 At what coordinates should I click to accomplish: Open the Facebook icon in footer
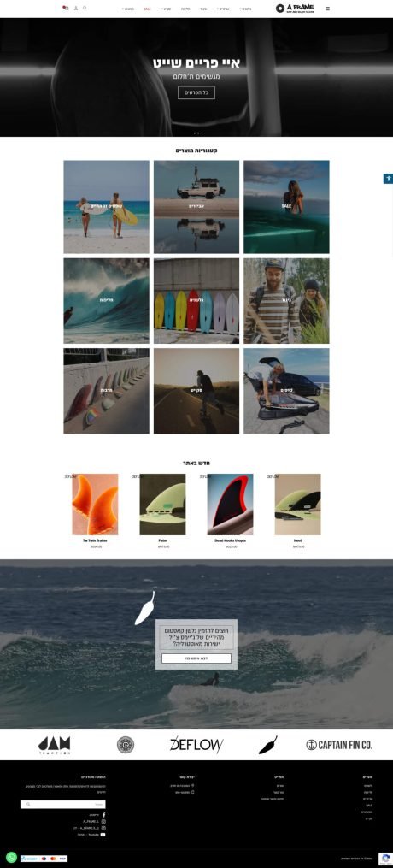tap(103, 815)
